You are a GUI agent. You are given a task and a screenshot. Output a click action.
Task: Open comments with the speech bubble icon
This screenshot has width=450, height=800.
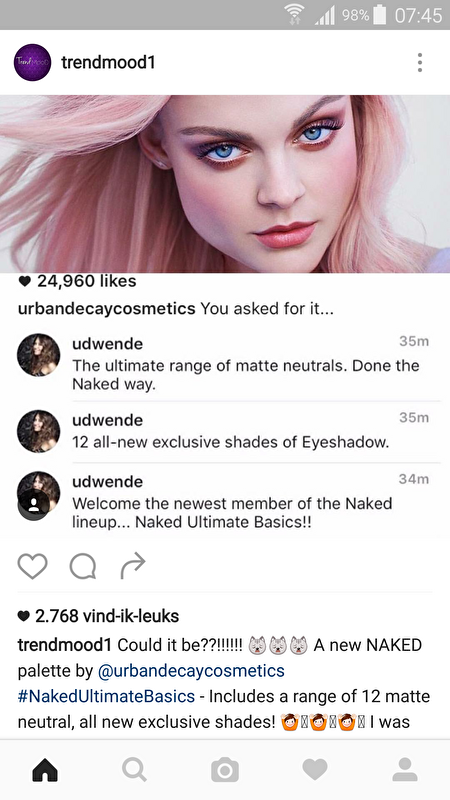83,566
